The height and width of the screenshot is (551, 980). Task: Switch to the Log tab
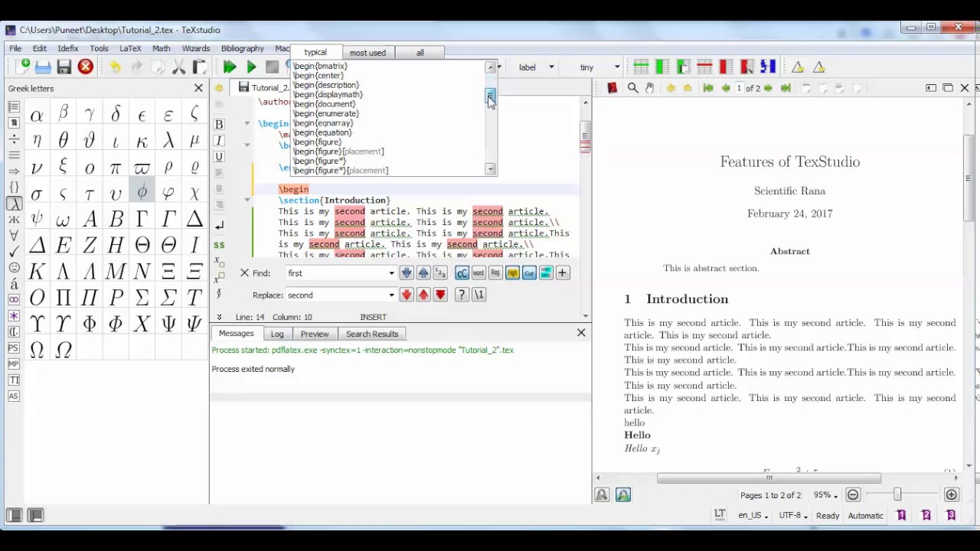[277, 334]
